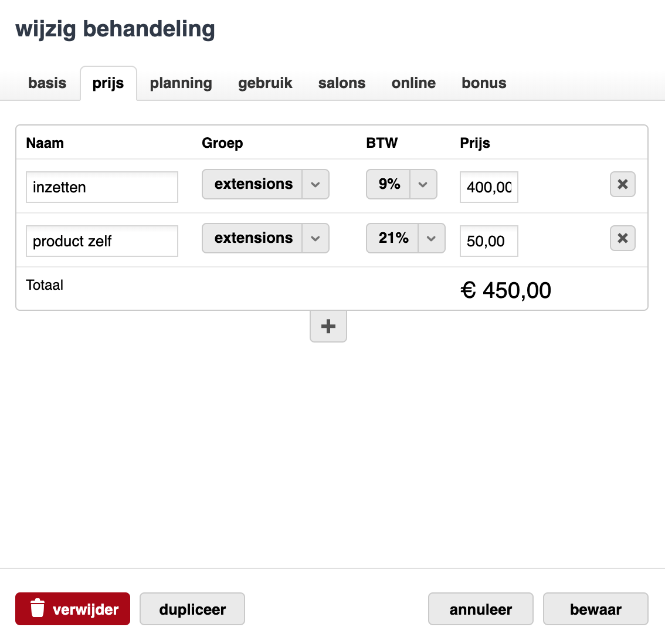Viewport: 665px width, 644px height.
Task: Remove the product zelf price row
Action: (622, 238)
